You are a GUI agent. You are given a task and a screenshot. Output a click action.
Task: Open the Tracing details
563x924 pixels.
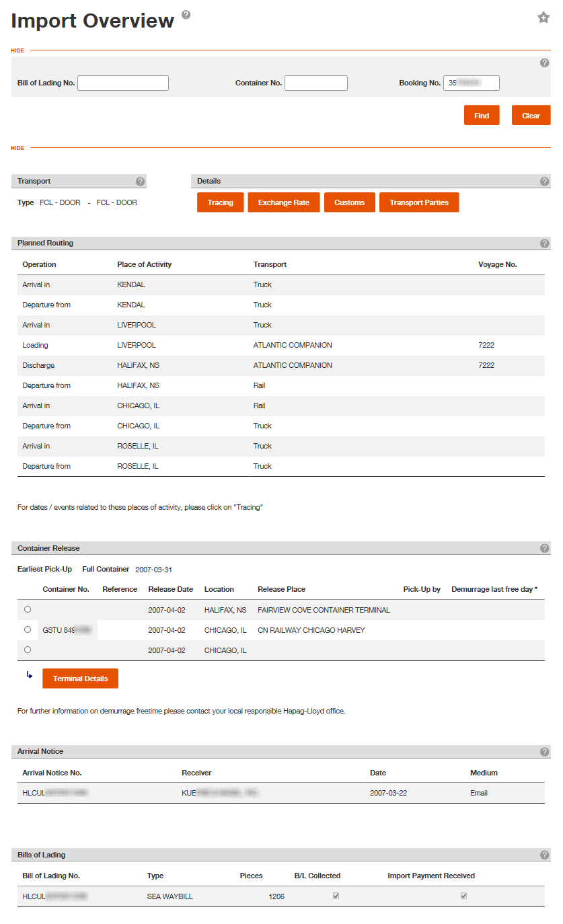[220, 202]
